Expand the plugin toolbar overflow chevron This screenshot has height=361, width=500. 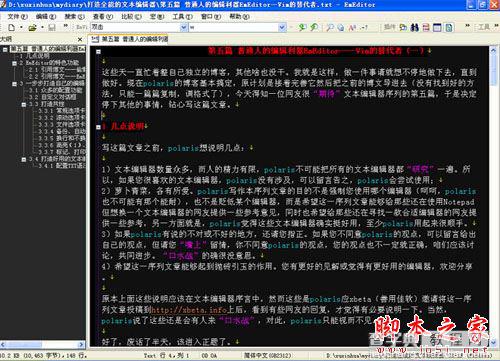point(467,26)
